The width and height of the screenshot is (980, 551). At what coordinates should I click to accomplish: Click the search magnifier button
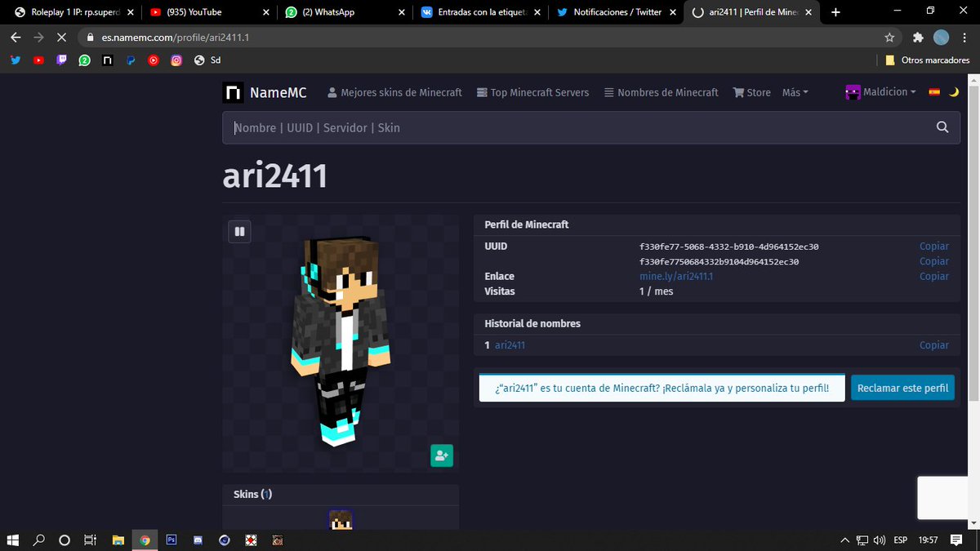942,127
